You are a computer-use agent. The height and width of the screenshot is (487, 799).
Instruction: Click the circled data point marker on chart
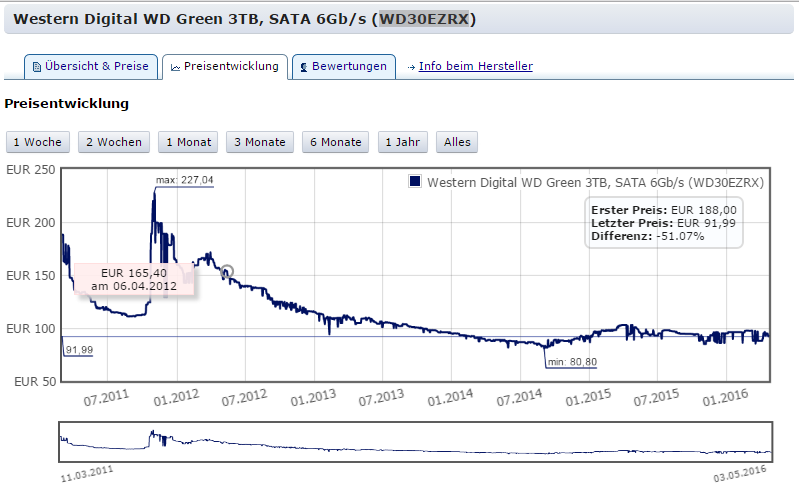click(x=227, y=271)
